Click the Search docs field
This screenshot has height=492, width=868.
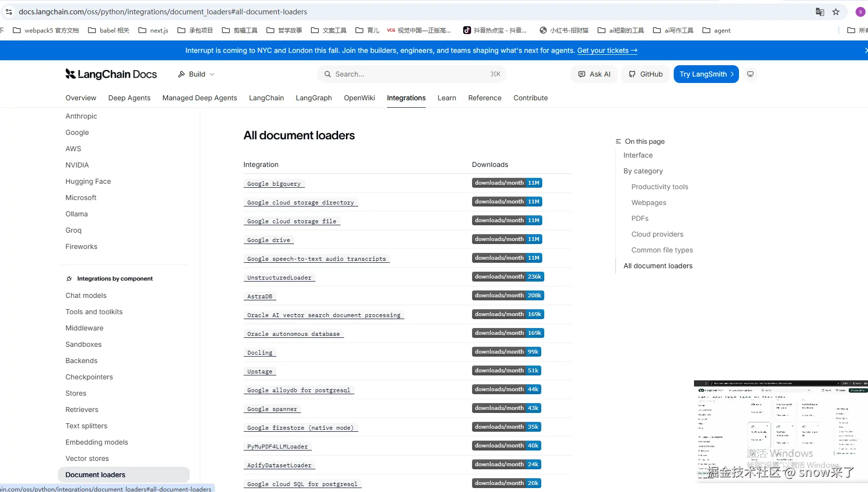click(412, 74)
